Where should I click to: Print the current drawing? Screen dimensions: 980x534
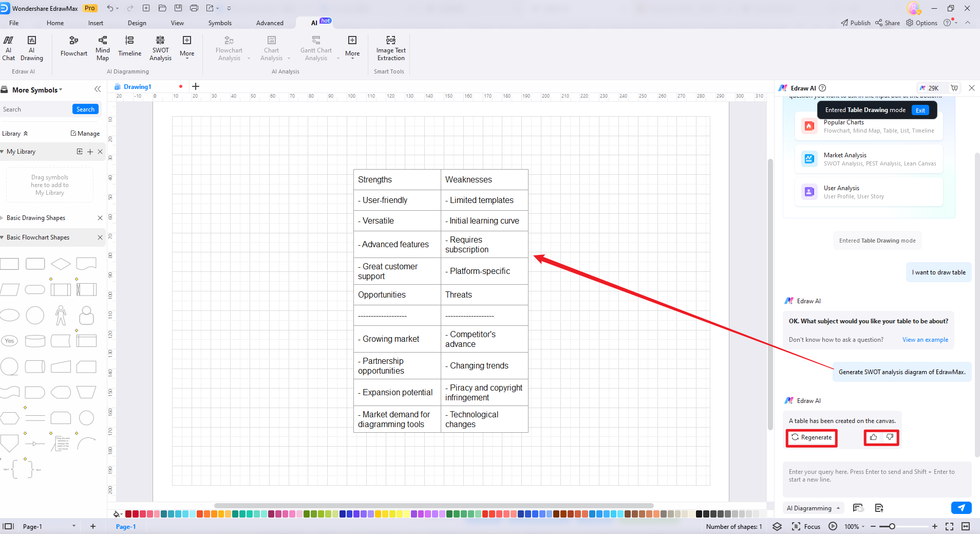click(194, 8)
